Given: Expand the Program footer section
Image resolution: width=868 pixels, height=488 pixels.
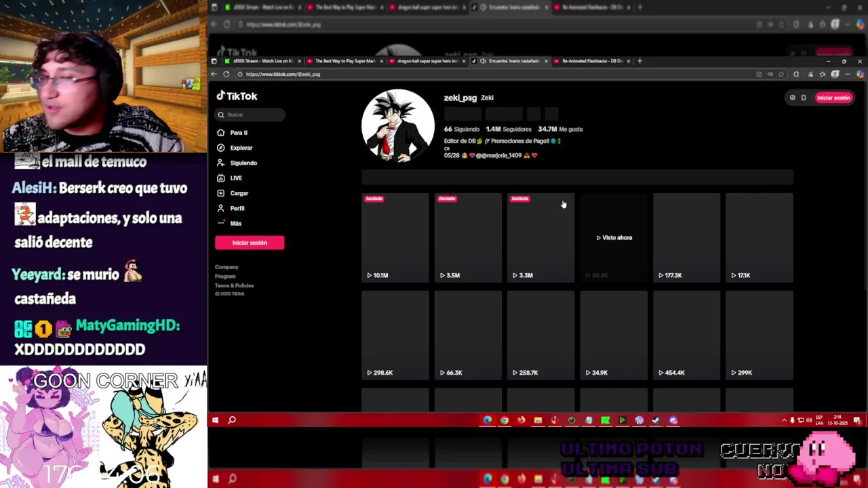Looking at the screenshot, I should click(225, 276).
